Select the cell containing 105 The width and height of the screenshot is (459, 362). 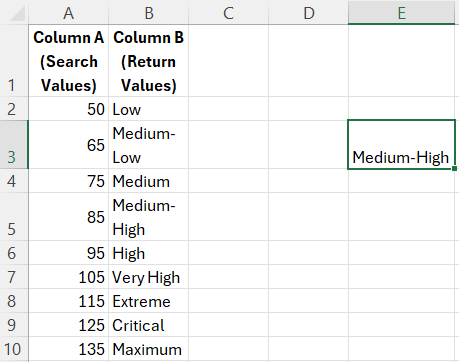pyautogui.click(x=69, y=277)
